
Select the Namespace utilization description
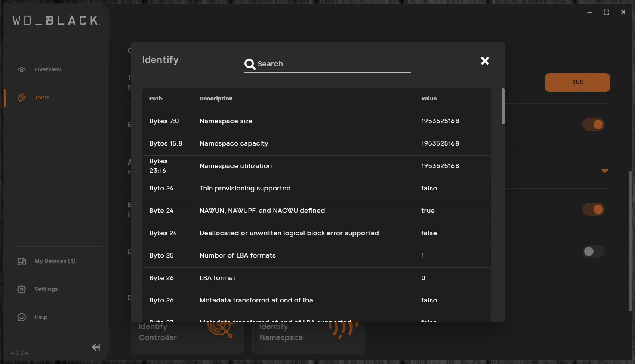point(236,166)
